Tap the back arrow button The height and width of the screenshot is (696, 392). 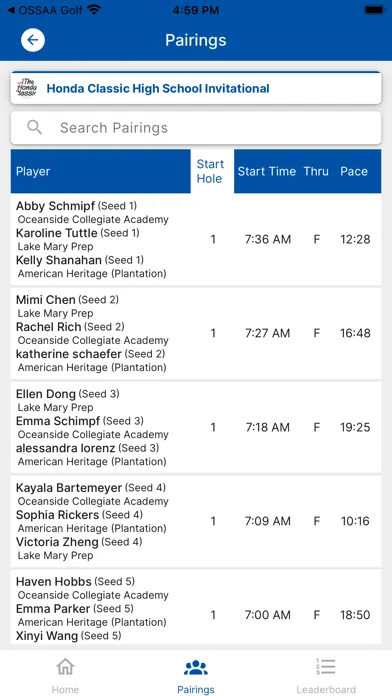pyautogui.click(x=32, y=40)
